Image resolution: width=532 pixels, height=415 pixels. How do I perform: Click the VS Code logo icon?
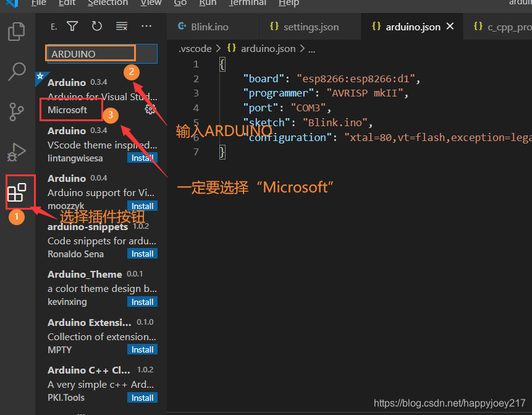tap(12, 3)
